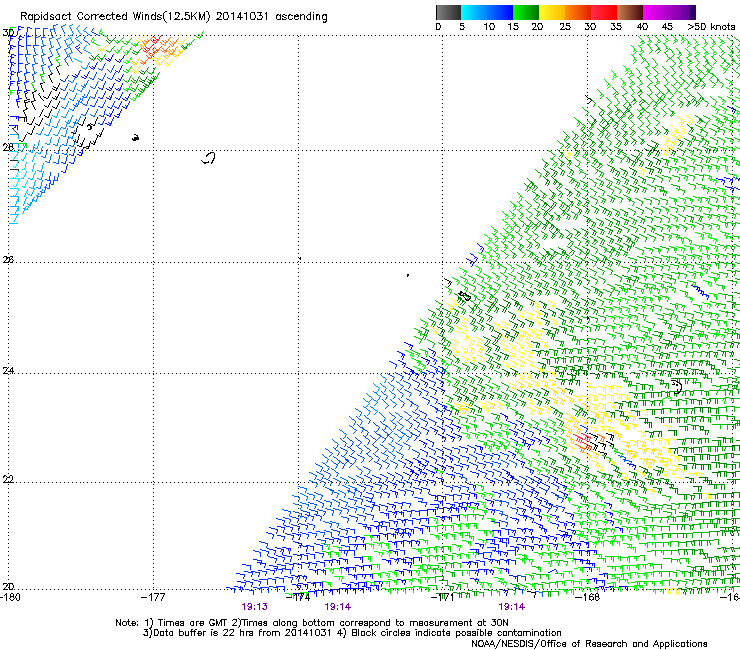Click the ">50 knots" legend label
Image resolution: width=740 pixels, height=650 pixels.
(x=711, y=27)
